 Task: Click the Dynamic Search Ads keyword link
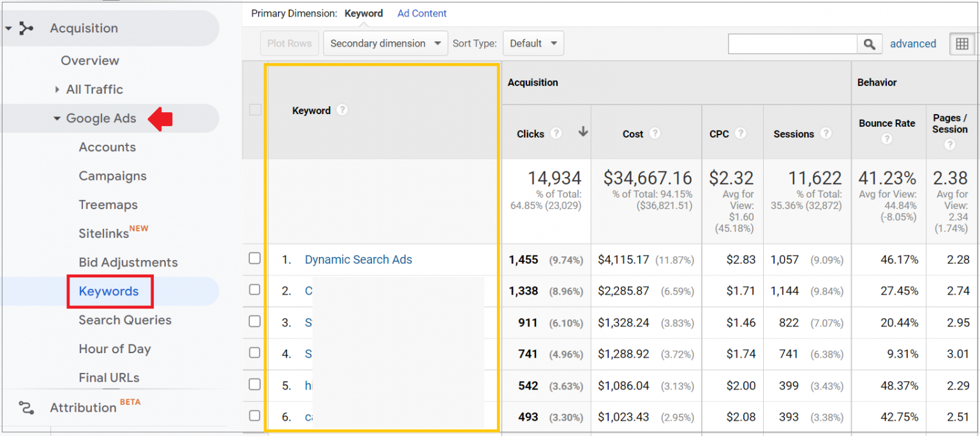pos(358,259)
